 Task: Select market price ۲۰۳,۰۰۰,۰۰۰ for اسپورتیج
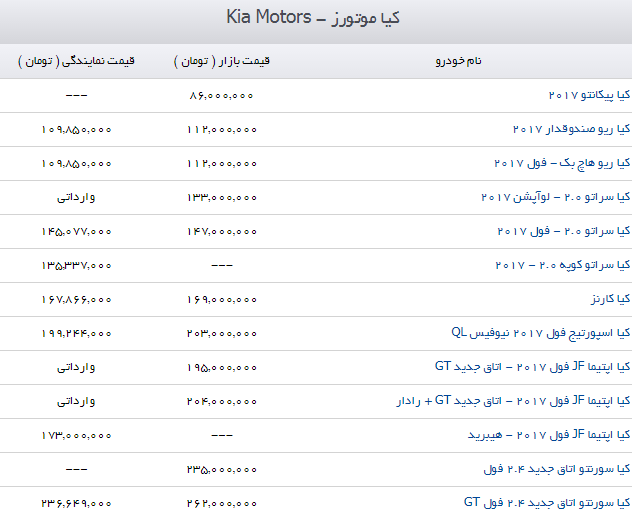pyautogui.click(x=221, y=333)
